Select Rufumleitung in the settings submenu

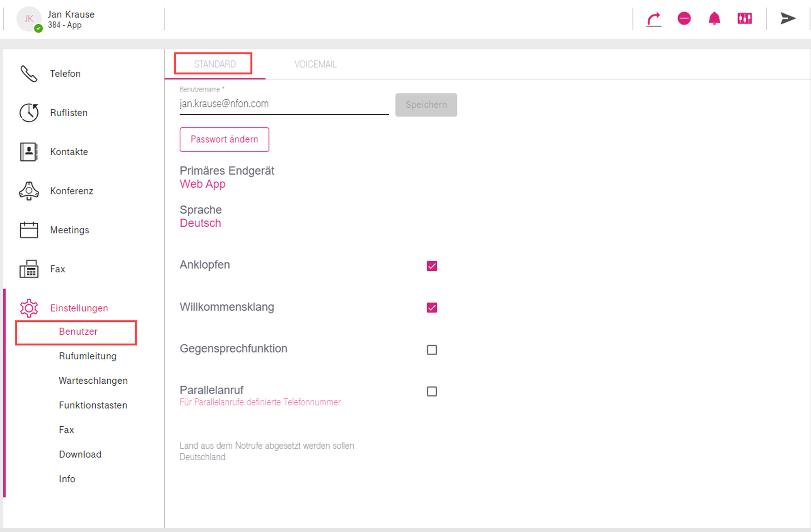point(88,356)
